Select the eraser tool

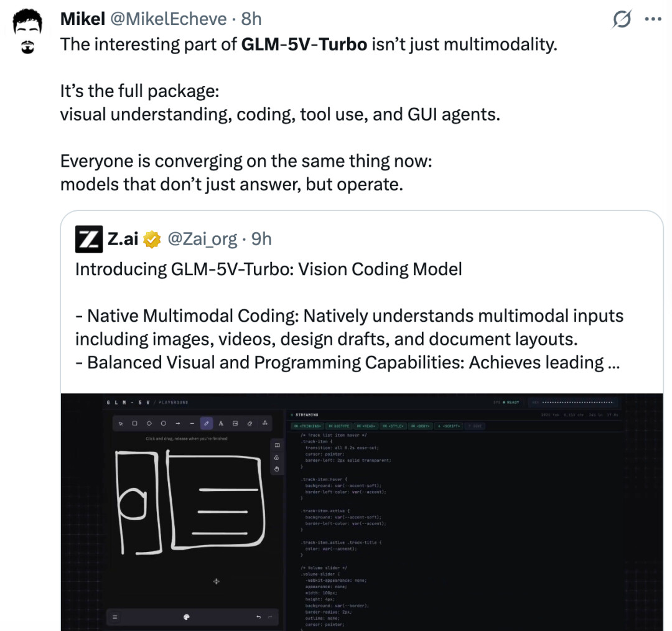pyautogui.click(x=250, y=423)
